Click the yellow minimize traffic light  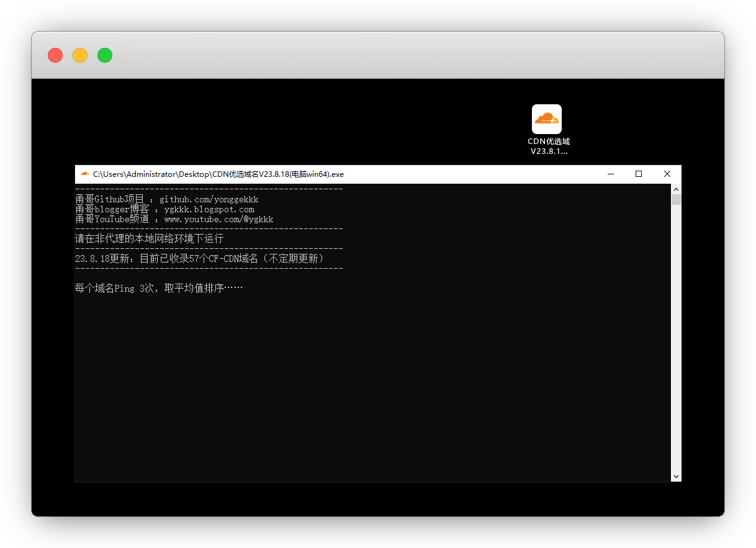[80, 55]
